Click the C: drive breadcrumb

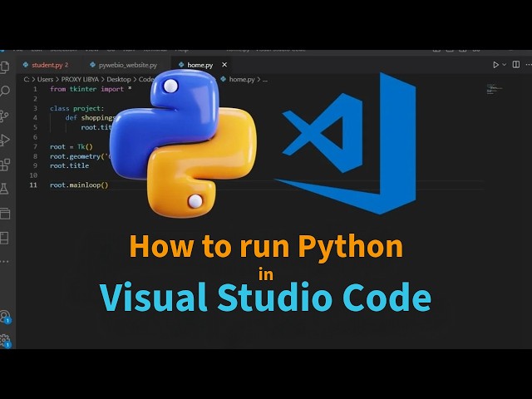27,80
